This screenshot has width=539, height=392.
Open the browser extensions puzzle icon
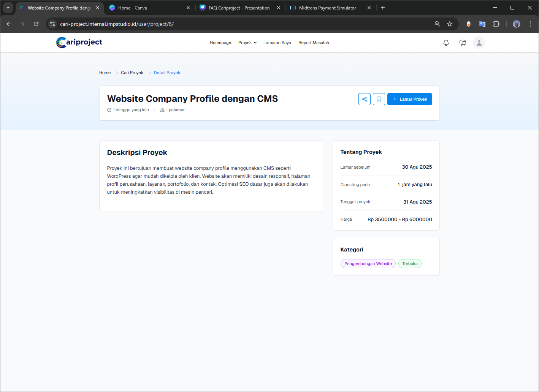[x=496, y=24]
